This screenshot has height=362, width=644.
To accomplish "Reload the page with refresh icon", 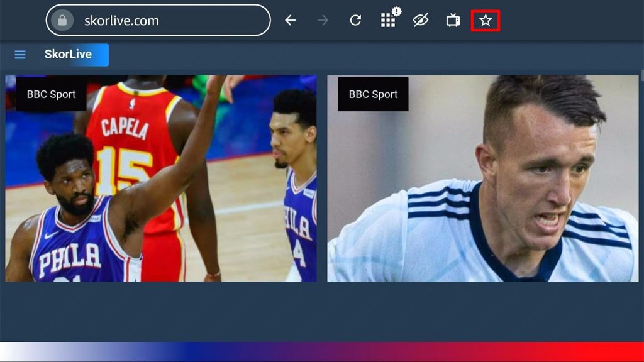I will [356, 20].
